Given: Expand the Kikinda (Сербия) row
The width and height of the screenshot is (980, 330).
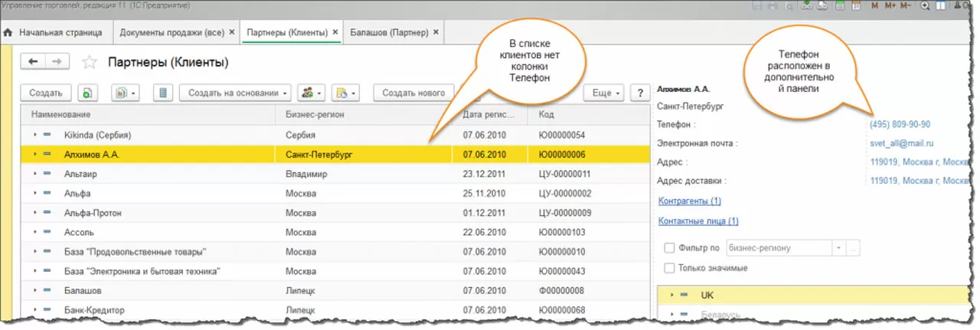Looking at the screenshot, I should click(x=34, y=135).
